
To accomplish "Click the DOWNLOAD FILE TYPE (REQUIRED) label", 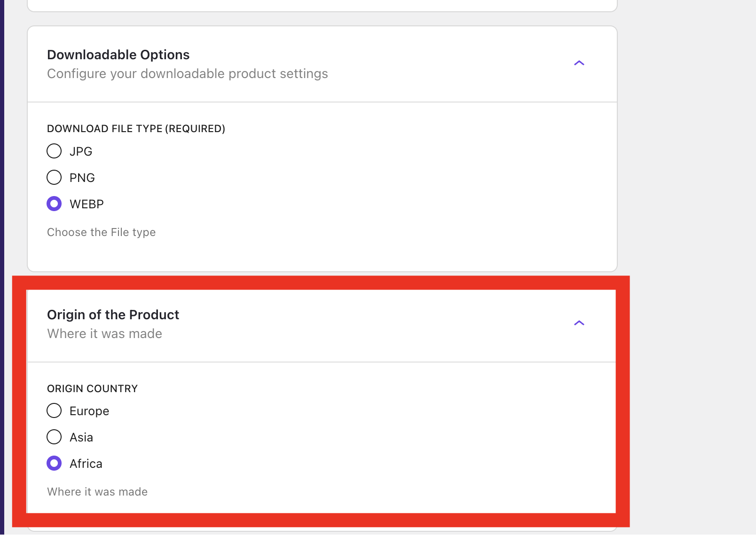I will [135, 128].
